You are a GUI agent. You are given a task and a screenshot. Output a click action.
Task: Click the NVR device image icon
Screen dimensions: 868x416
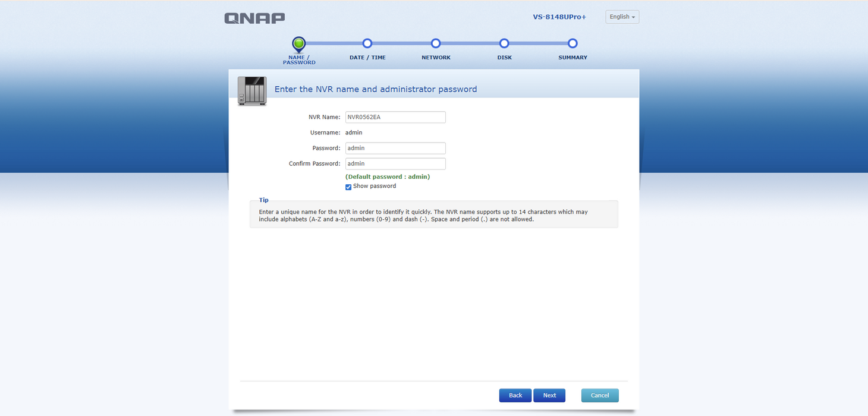(x=252, y=90)
